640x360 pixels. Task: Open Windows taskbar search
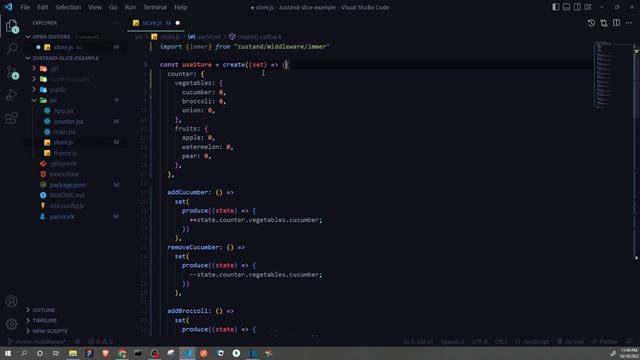[x=24, y=353]
